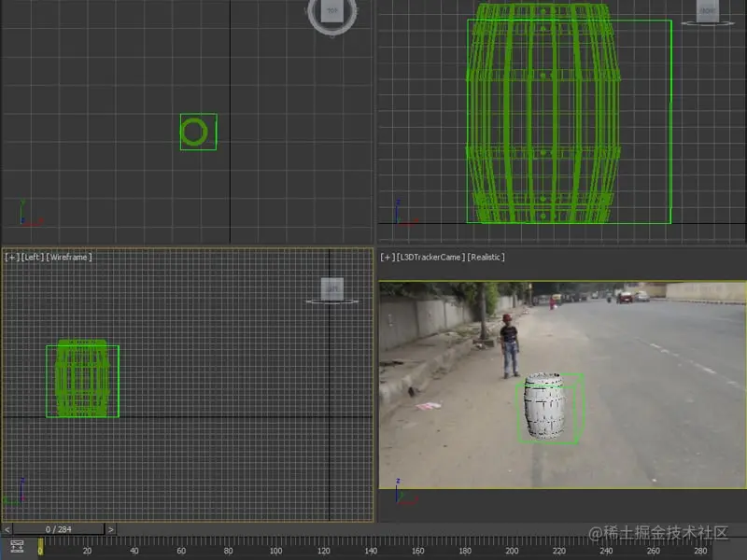The image size is (747, 560).
Task: Jump to frame 240 on the track bar
Action: [x=606, y=551]
